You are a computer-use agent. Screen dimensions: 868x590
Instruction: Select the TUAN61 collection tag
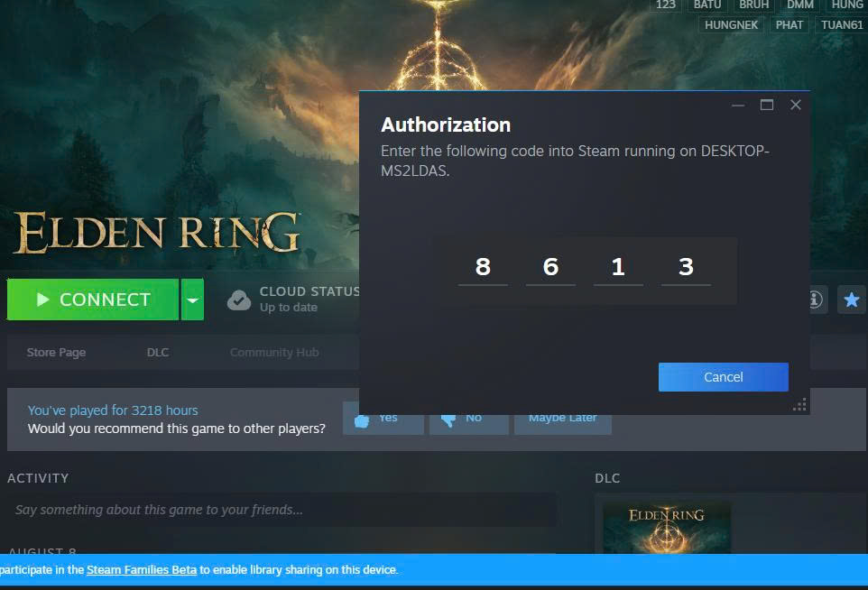(842, 25)
